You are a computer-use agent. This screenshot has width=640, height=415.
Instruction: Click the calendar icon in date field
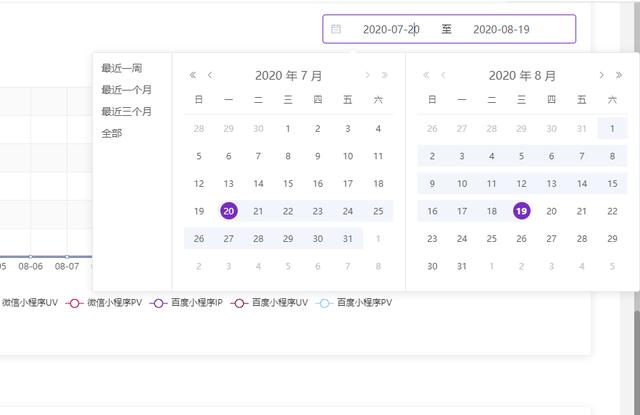pos(336,29)
